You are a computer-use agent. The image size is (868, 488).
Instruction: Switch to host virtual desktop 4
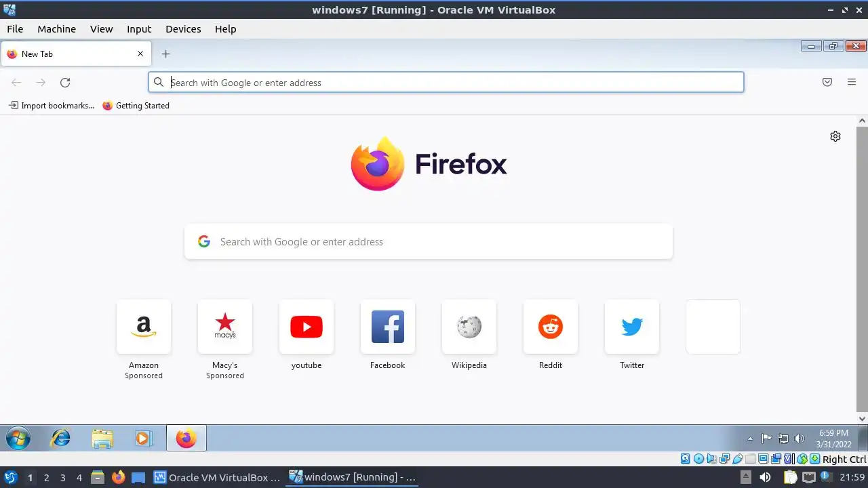click(x=79, y=478)
